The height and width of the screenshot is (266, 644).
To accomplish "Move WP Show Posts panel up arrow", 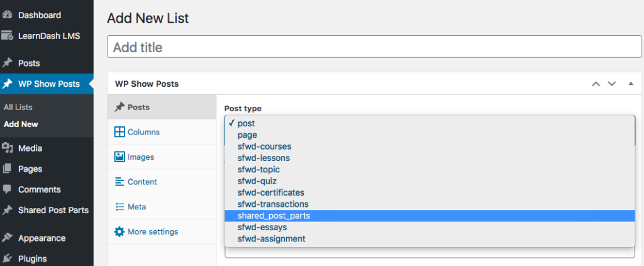I will coord(596,84).
